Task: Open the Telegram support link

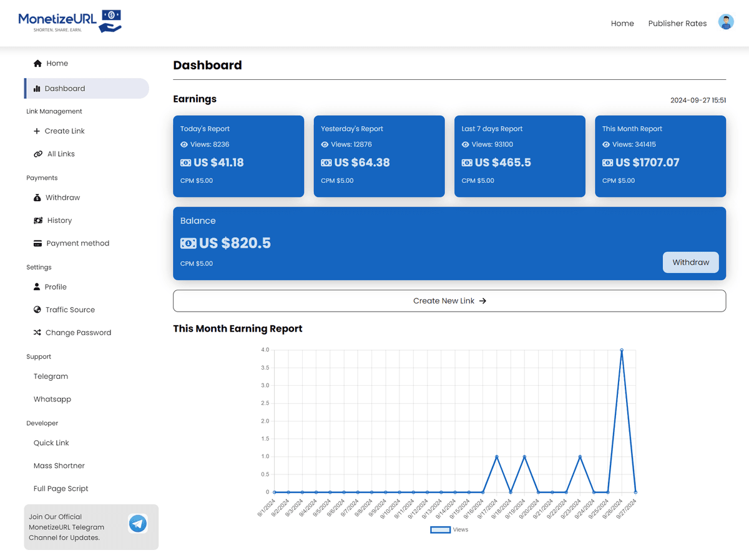Action: 51,376
